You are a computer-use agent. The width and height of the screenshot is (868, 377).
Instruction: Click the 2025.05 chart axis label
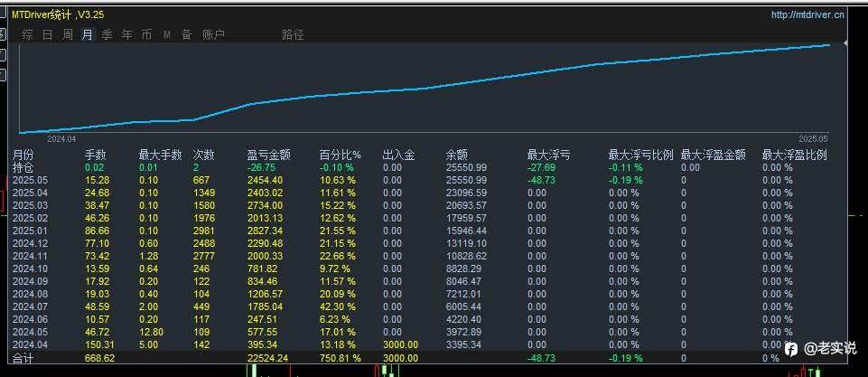click(x=813, y=138)
